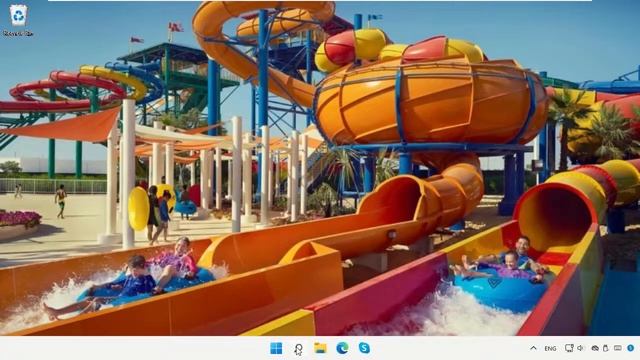Launch Microsoft Edge from the taskbar
The height and width of the screenshot is (360, 640).
(342, 348)
